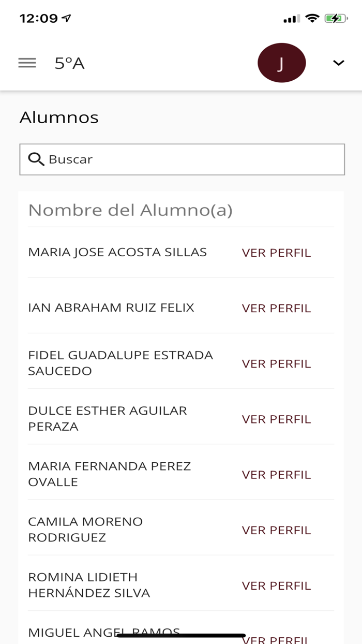The image size is (362, 644).
Task: Select the 5°A group label
Action: point(69,62)
